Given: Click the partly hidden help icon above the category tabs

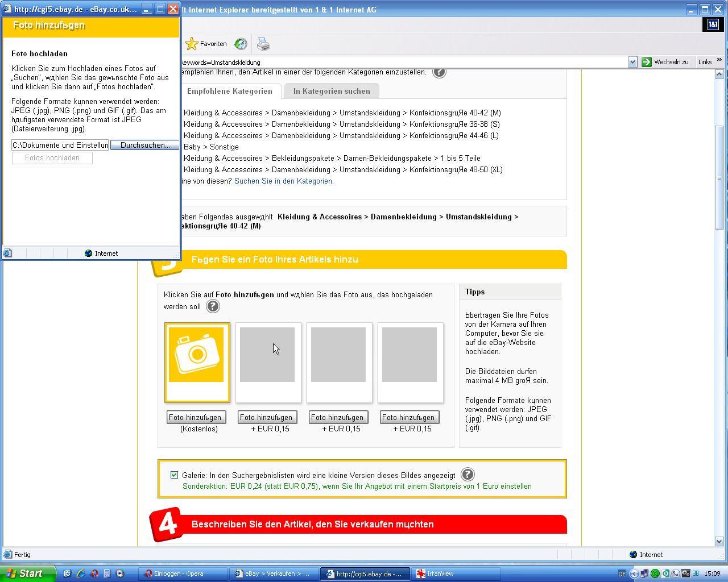Looking at the screenshot, I should click(x=439, y=73).
